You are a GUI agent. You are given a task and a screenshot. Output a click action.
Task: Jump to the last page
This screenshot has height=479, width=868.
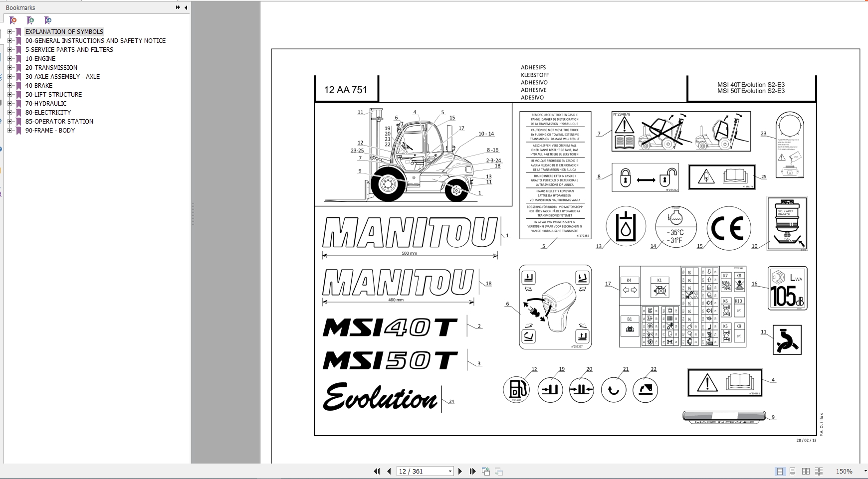point(472,471)
